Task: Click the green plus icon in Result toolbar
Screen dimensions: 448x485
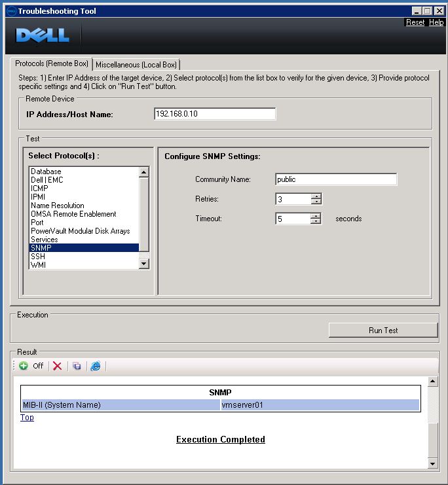Action: [x=24, y=366]
